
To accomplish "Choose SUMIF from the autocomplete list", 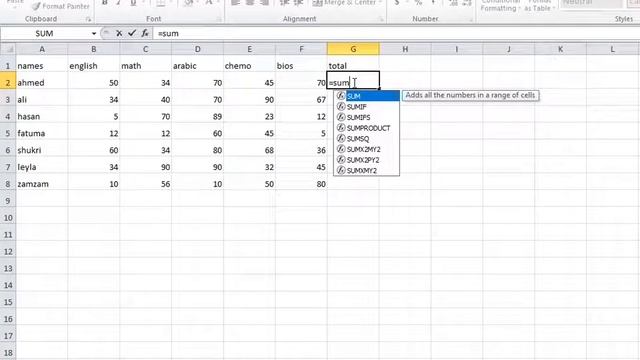I will pos(367,107).
